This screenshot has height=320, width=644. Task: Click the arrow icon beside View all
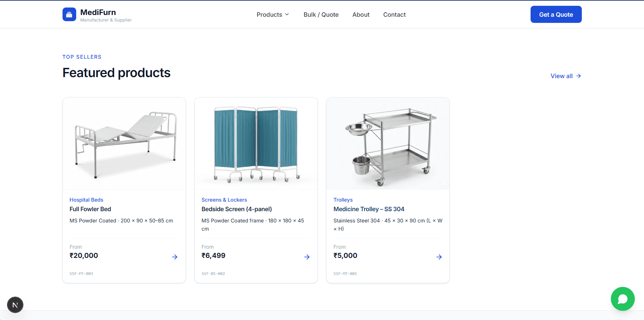tap(578, 76)
